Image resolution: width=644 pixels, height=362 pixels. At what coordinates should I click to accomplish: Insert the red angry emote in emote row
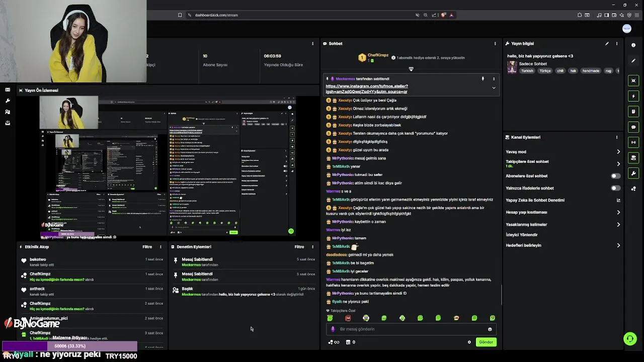pyautogui.click(x=348, y=318)
